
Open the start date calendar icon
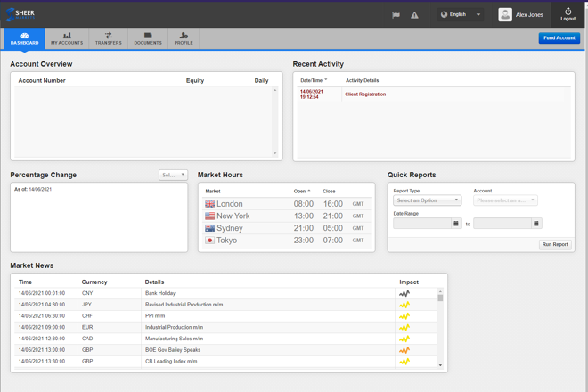[x=456, y=224]
